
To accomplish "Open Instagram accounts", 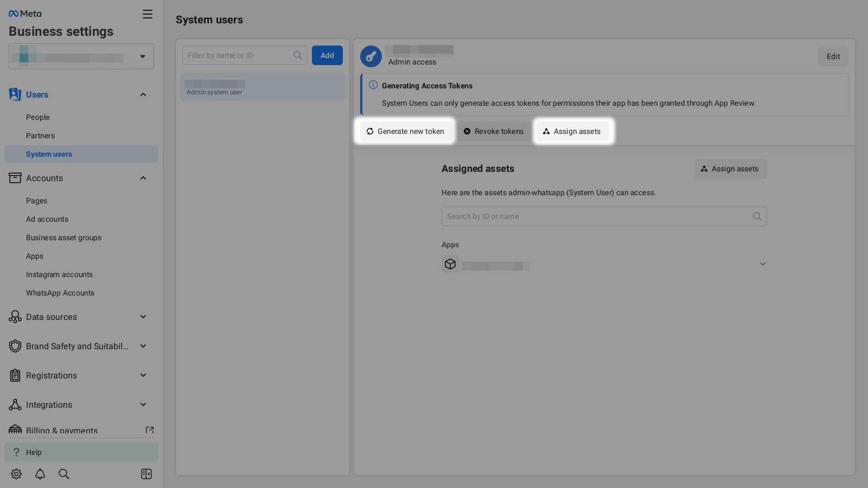I will tap(59, 274).
